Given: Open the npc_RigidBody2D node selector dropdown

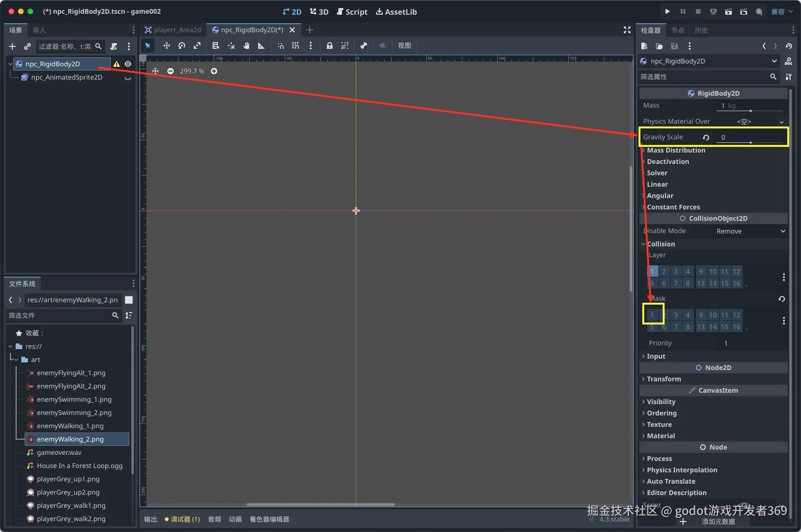Looking at the screenshot, I should tap(709, 61).
